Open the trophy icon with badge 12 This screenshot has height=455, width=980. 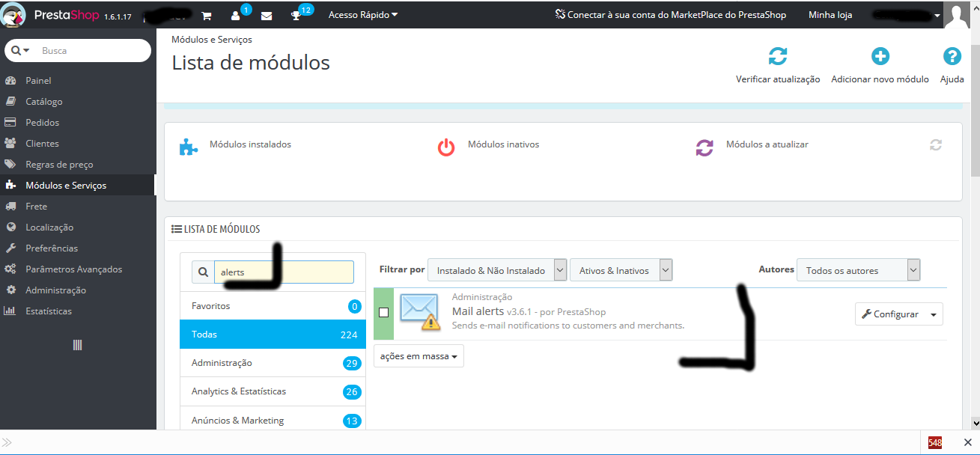click(x=296, y=15)
